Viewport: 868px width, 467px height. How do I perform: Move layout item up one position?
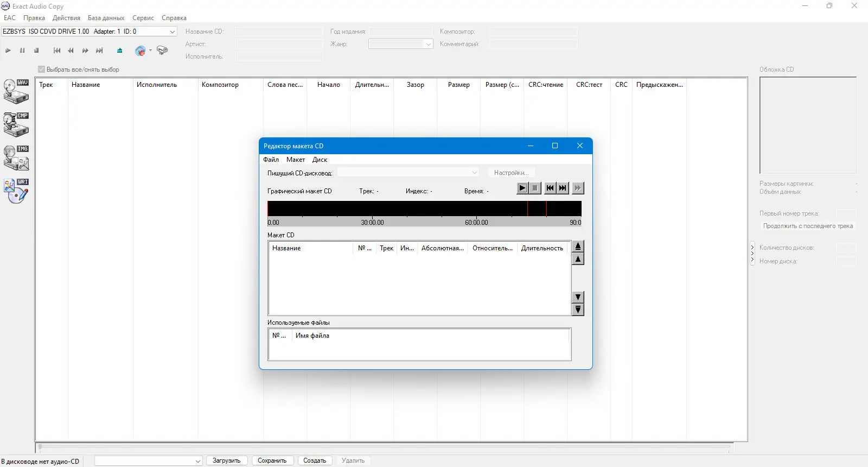578,259
